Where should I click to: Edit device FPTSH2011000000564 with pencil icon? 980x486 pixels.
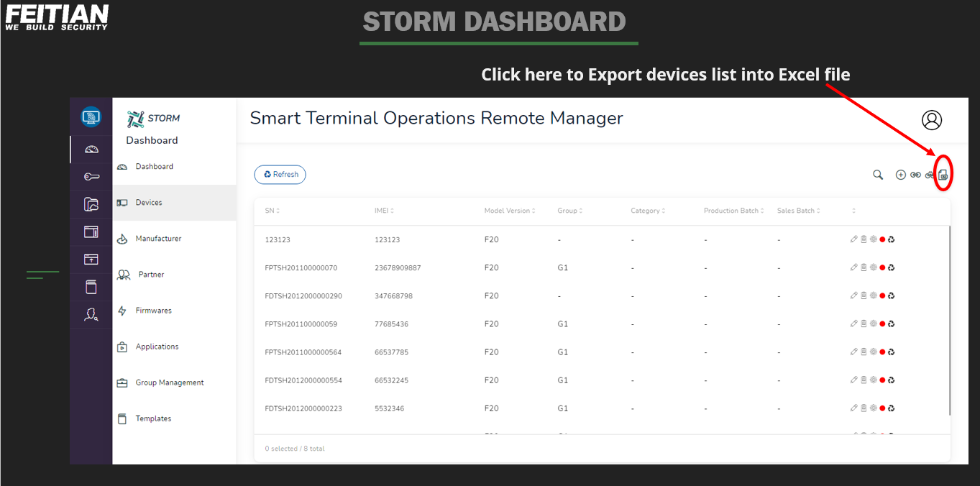[x=854, y=352]
